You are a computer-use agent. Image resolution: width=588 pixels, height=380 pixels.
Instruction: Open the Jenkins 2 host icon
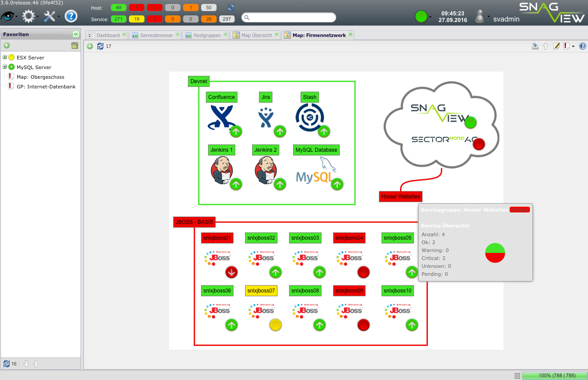(266, 171)
